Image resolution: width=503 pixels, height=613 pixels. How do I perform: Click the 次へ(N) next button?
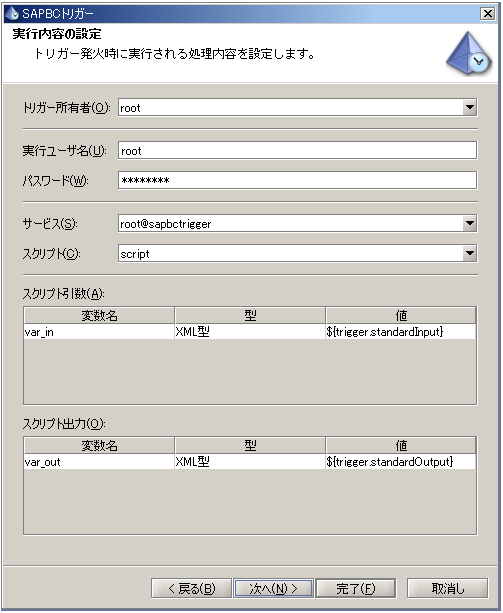(273, 588)
